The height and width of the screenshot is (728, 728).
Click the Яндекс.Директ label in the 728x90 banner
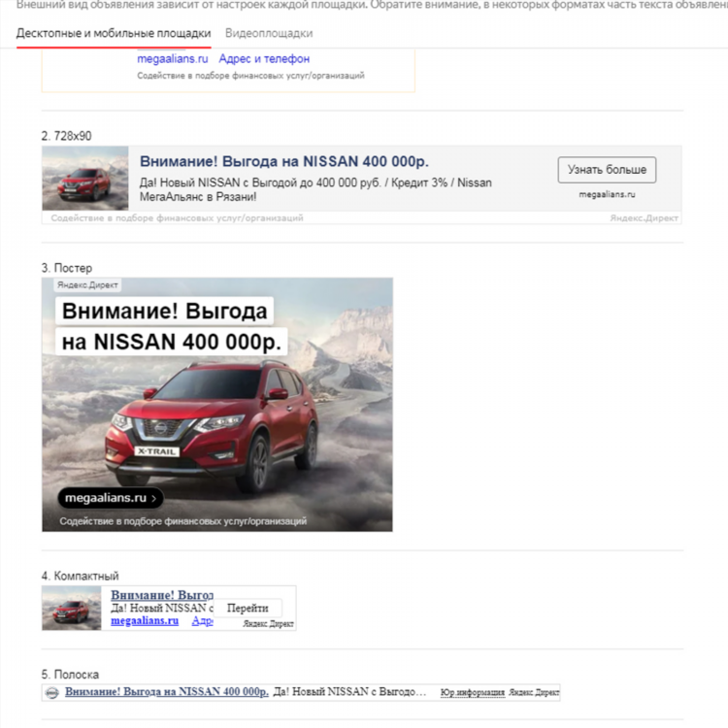point(644,218)
